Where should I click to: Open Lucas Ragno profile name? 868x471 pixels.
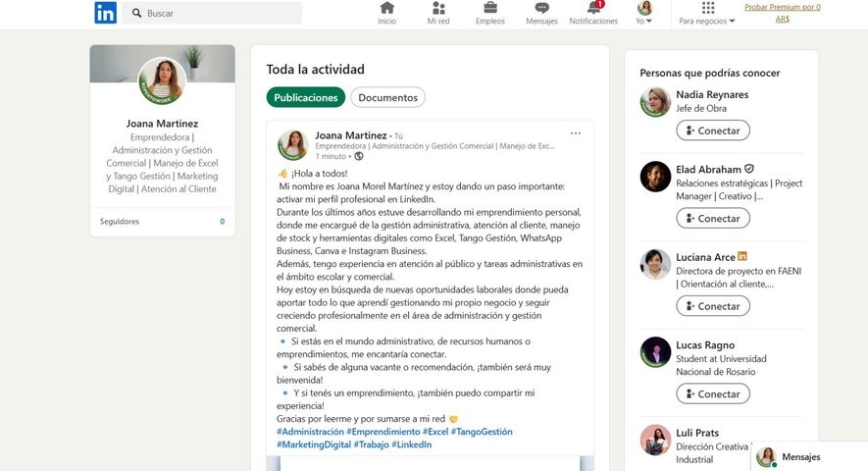coord(705,345)
